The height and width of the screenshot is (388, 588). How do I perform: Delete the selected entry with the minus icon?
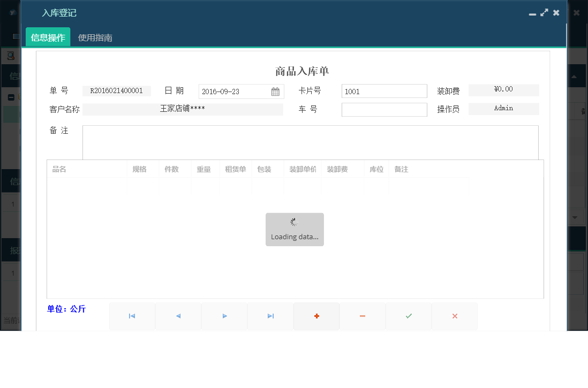pos(362,316)
